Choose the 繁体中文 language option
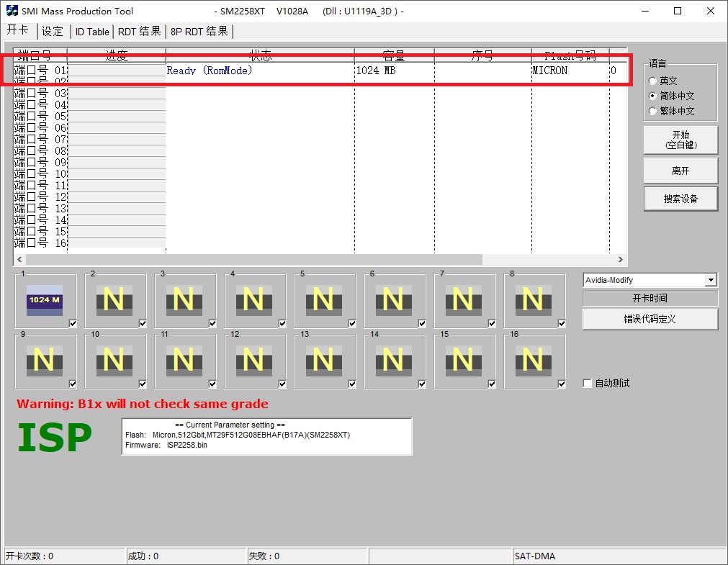This screenshot has width=728, height=565. coord(653,112)
